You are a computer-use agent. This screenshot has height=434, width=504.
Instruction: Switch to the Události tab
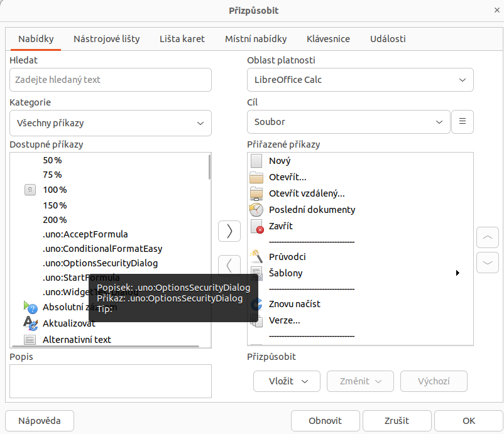(x=388, y=39)
